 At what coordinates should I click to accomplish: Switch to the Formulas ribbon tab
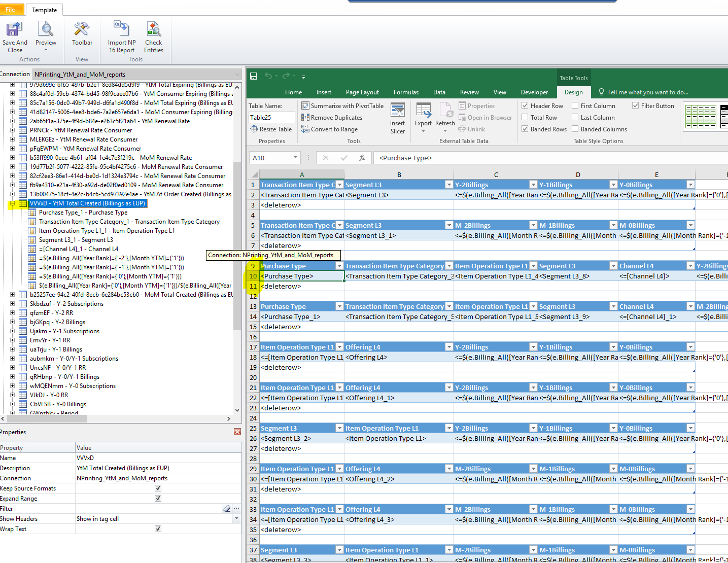pyautogui.click(x=406, y=92)
